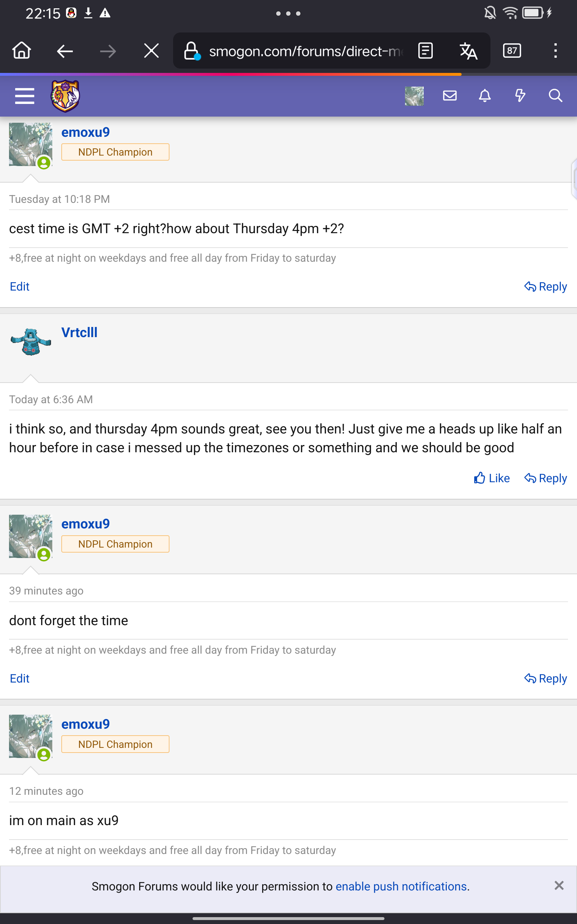Edit the 'dont forget the time' post

[x=19, y=679]
